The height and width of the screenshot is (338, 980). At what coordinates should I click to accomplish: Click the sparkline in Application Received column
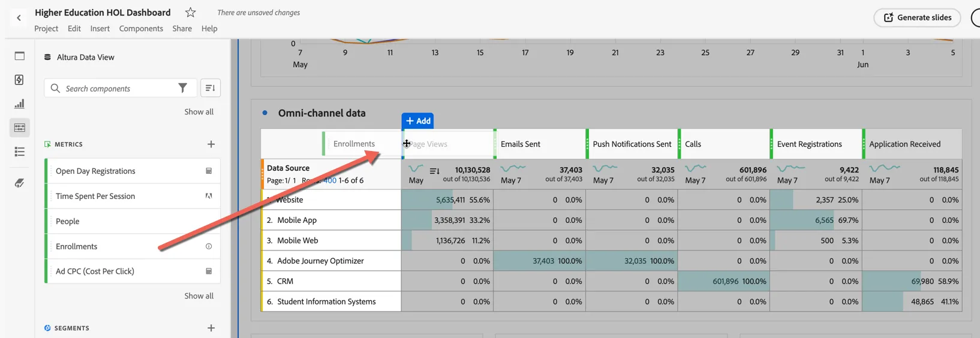pos(884,168)
